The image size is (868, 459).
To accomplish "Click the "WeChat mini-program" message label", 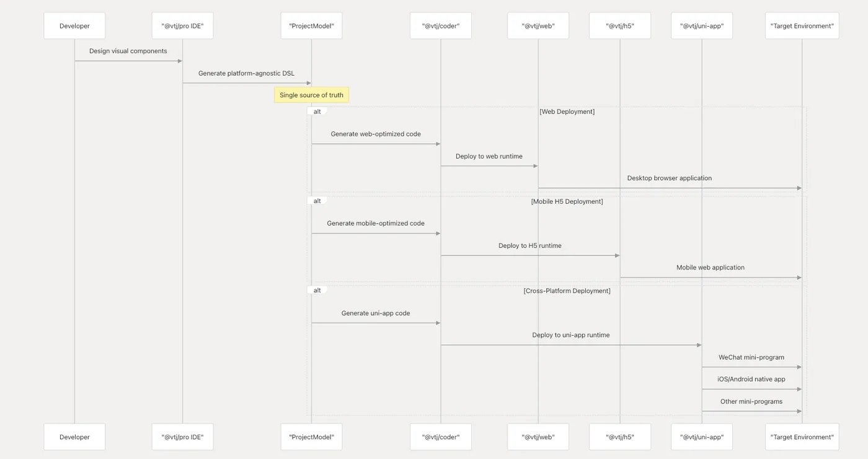I will pos(751,357).
